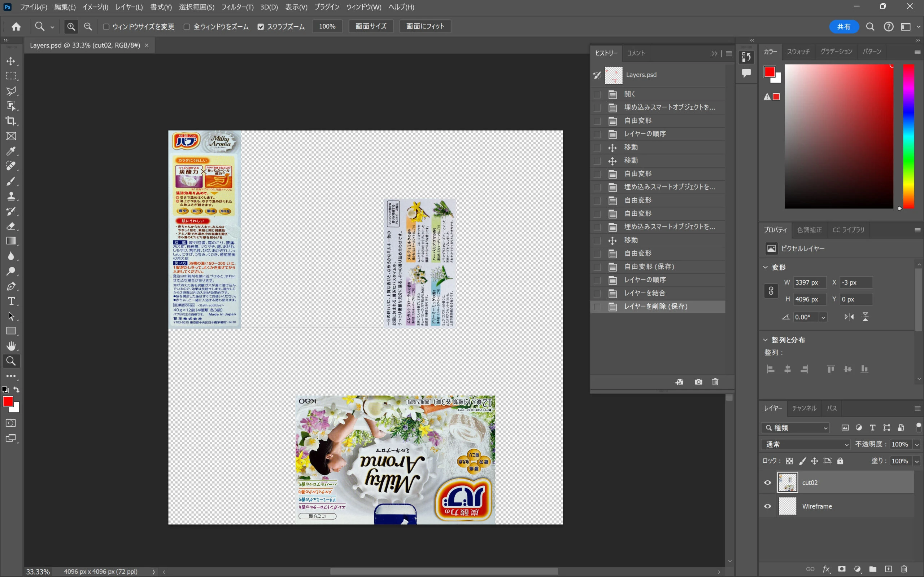Collapse the 整列と分布 section

click(765, 340)
